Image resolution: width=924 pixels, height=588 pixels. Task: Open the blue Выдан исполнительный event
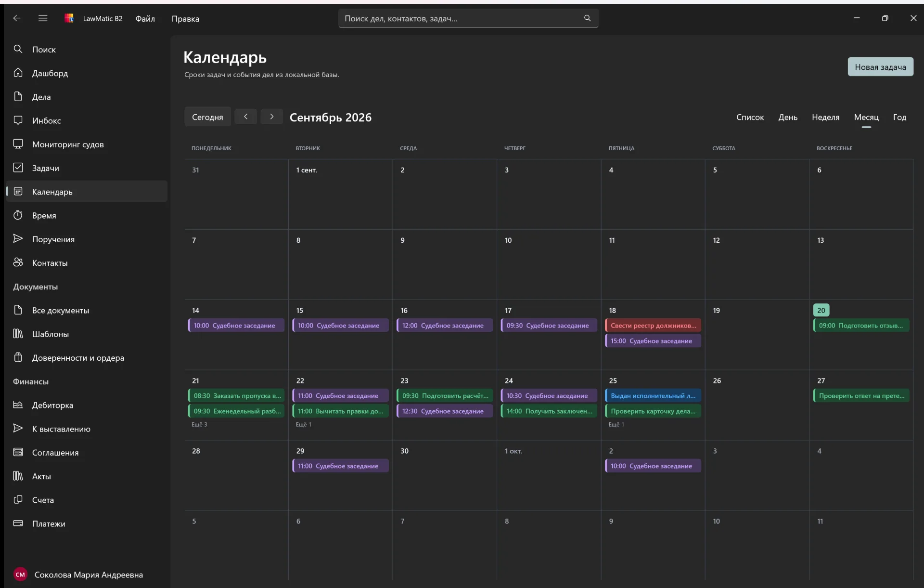point(653,396)
